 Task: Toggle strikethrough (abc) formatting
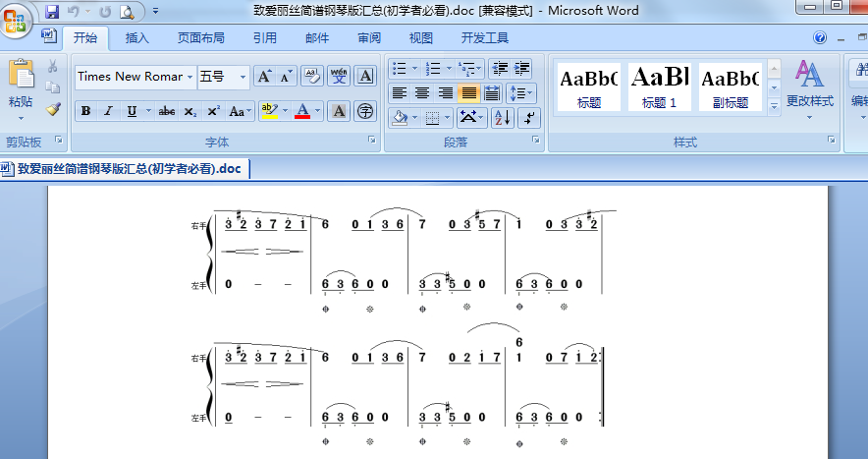(x=167, y=111)
